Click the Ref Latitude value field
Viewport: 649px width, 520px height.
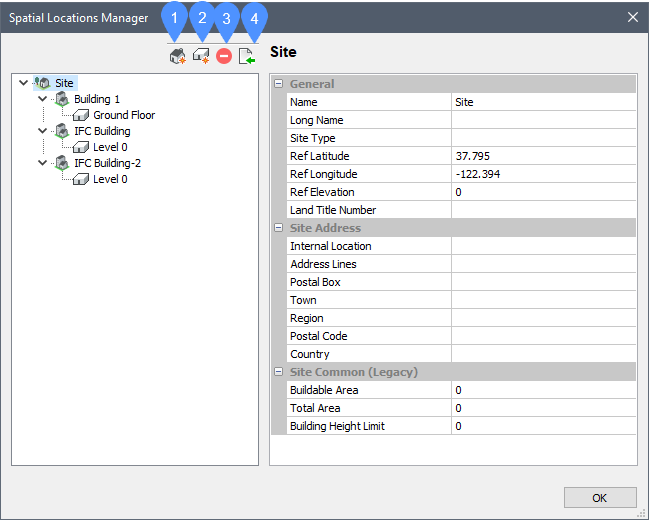(543, 156)
